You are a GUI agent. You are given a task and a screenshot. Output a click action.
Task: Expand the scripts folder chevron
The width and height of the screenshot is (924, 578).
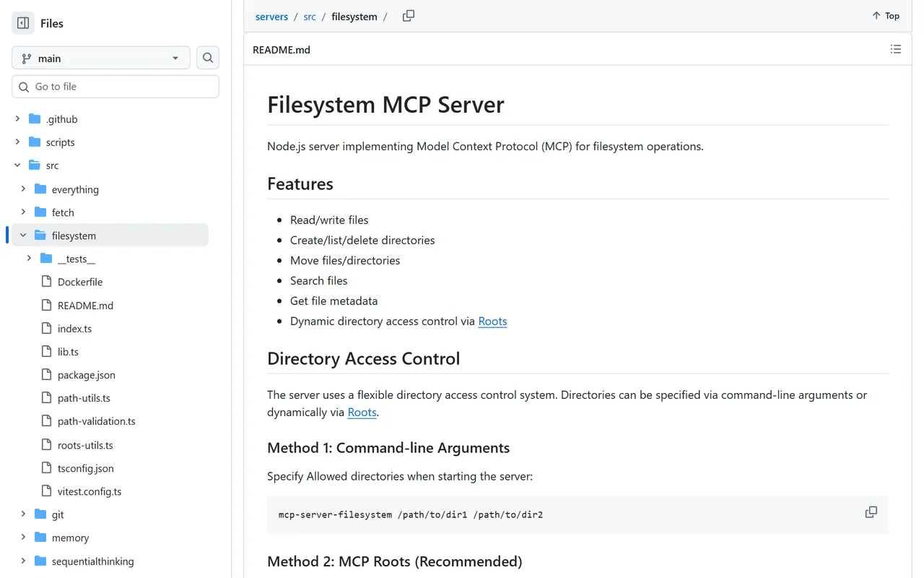coord(17,142)
